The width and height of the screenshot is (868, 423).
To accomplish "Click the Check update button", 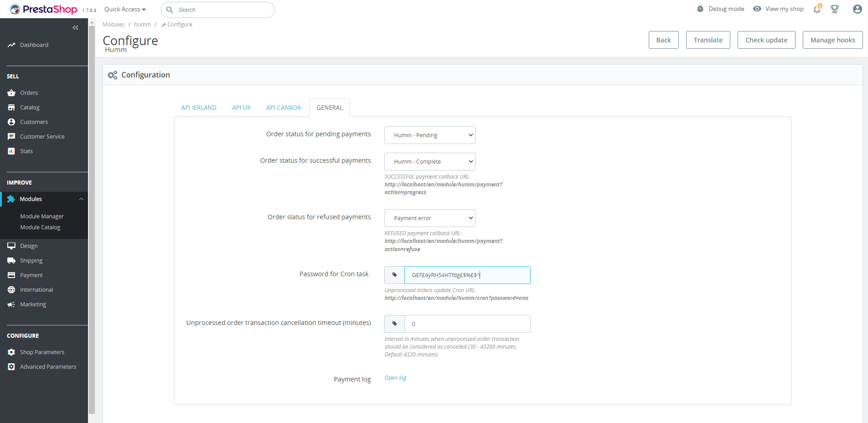I will coord(766,40).
